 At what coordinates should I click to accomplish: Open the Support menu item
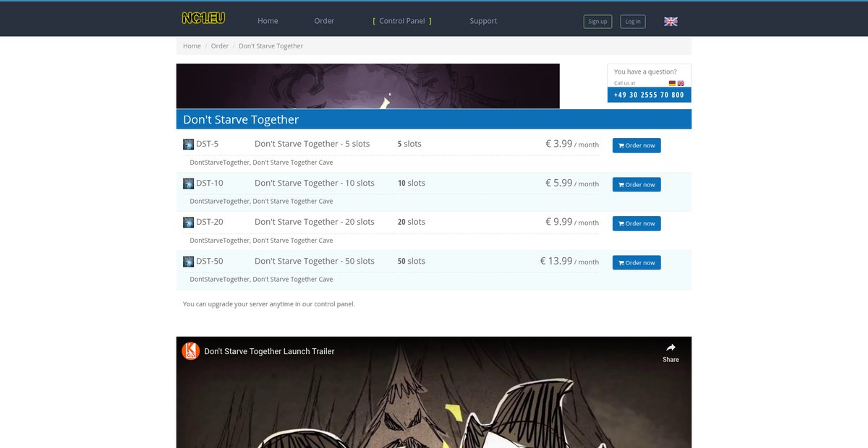(483, 21)
